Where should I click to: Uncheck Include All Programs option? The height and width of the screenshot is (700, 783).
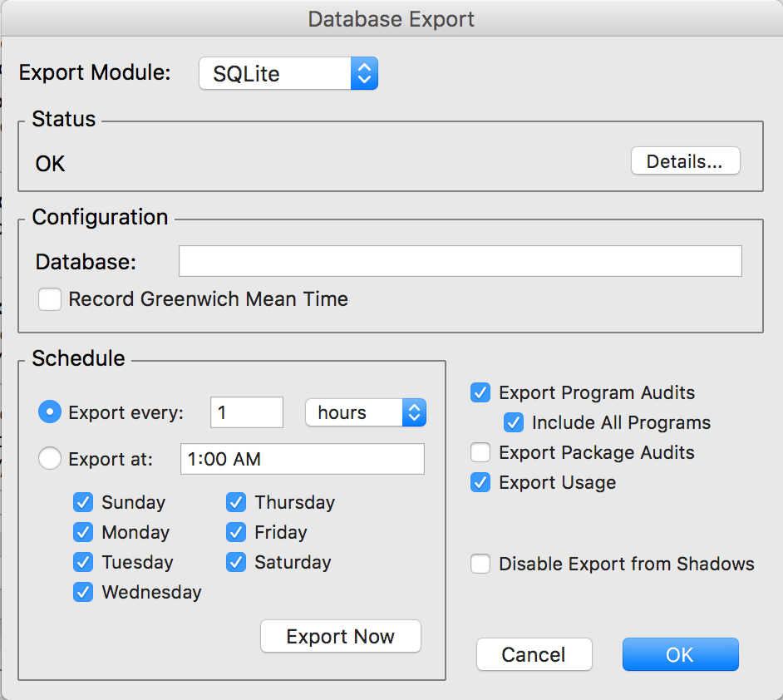coord(514,422)
